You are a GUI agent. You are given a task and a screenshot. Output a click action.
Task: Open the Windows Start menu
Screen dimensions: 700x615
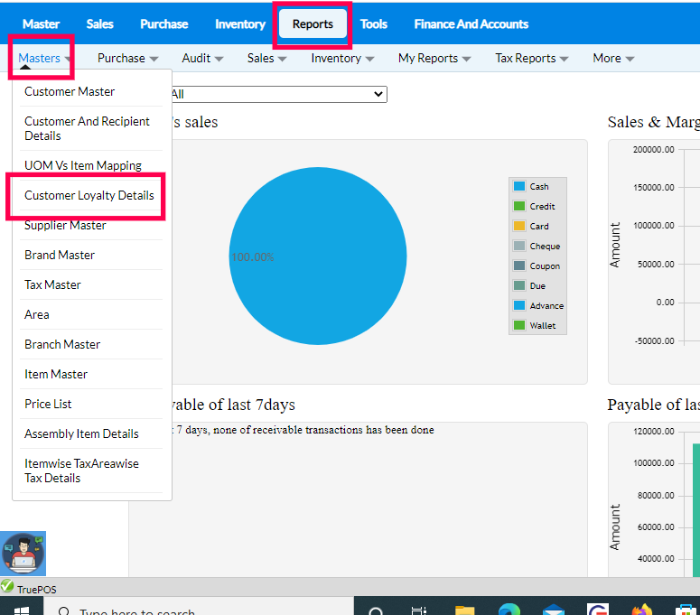tap(18, 610)
